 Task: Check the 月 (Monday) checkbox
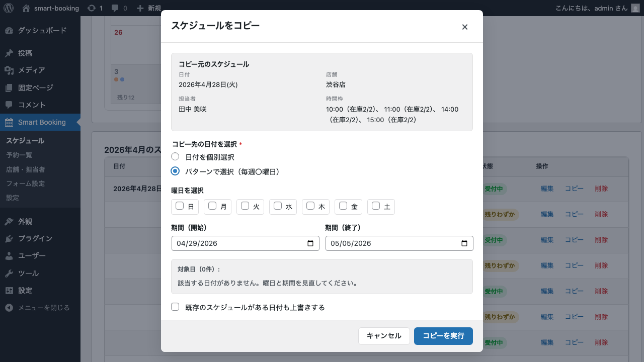pos(212,206)
